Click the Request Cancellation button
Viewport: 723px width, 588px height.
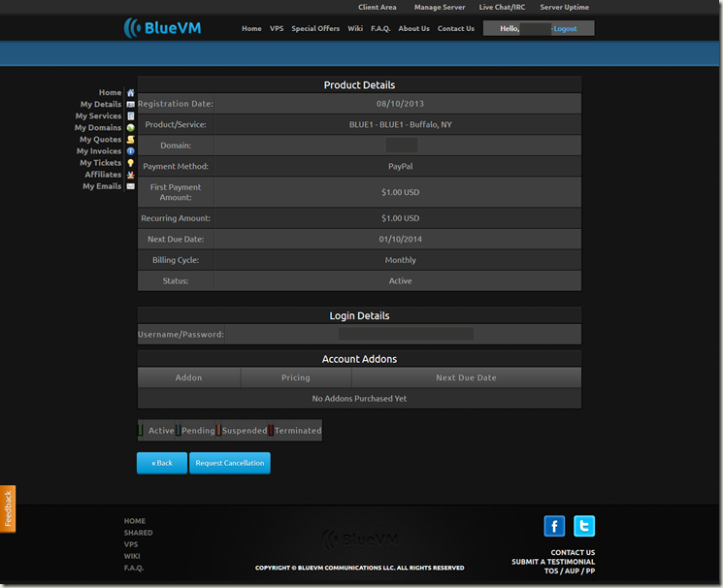click(230, 463)
